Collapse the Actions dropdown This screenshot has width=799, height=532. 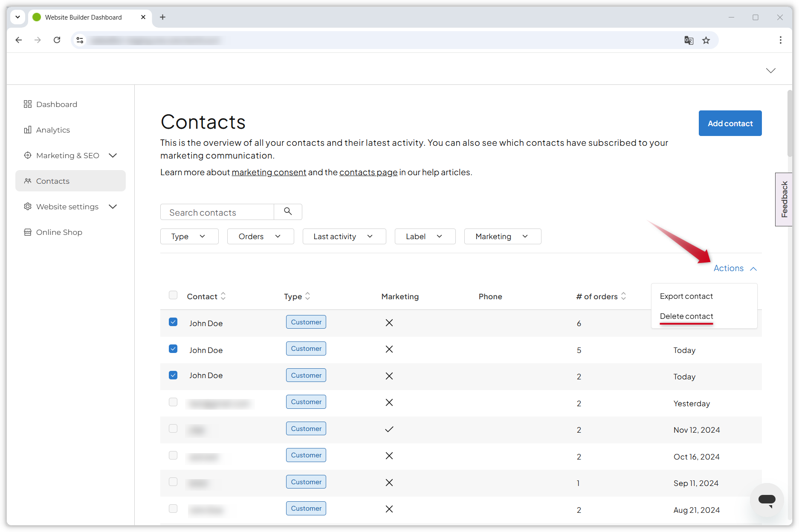(x=735, y=269)
